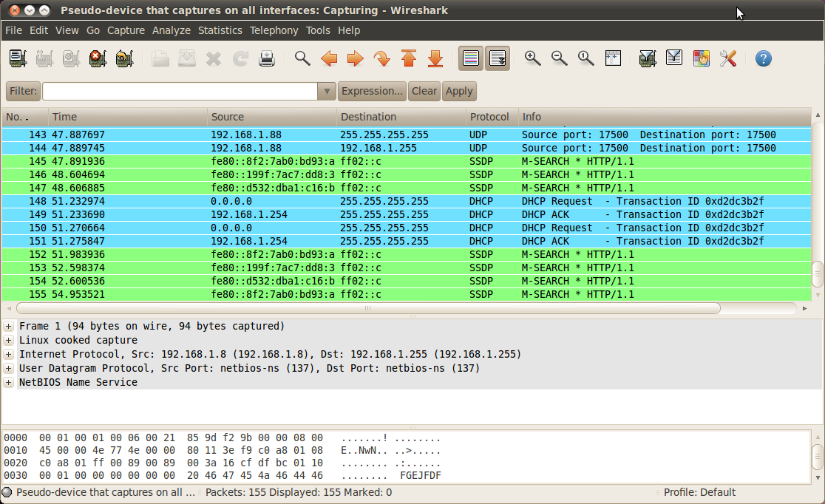This screenshot has width=825, height=504.
Task: Stop the running live capture
Action: (98, 58)
